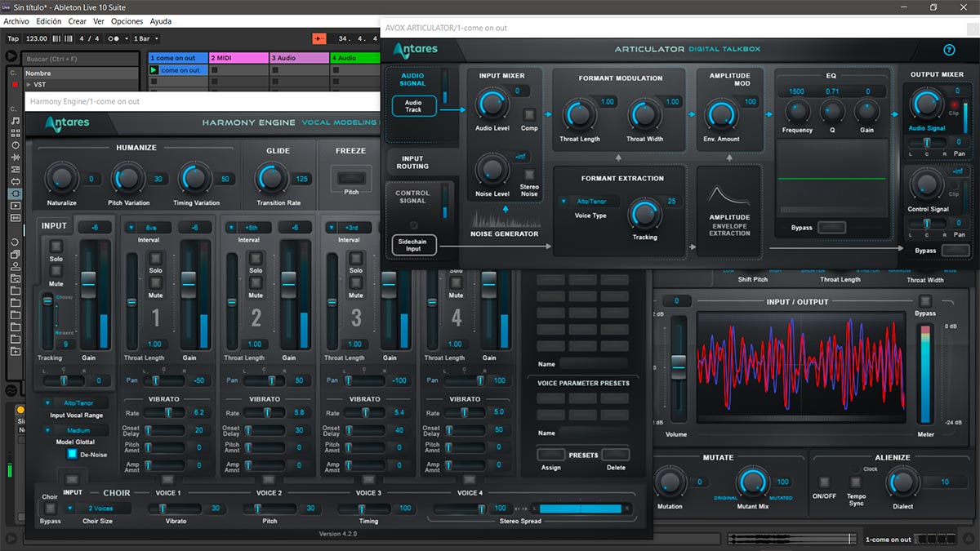This screenshot has width=980, height=551.
Task: Click Buscar search field in Ableton browser
Action: [80, 59]
